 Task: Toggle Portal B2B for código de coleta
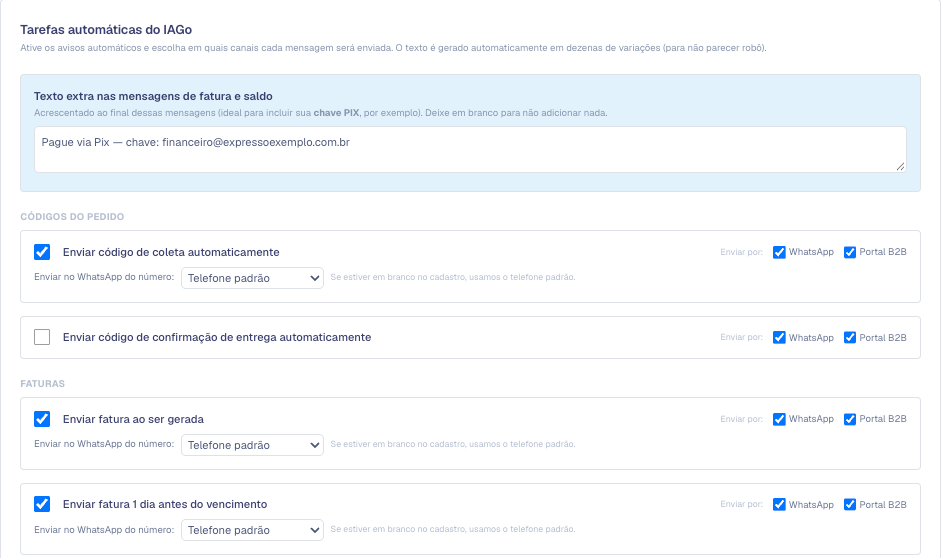coord(849,252)
